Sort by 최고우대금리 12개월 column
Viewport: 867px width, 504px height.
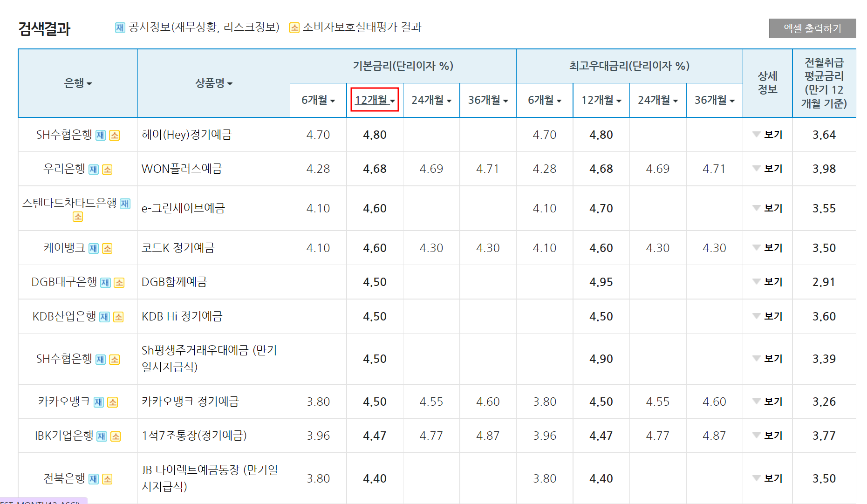pos(601,100)
